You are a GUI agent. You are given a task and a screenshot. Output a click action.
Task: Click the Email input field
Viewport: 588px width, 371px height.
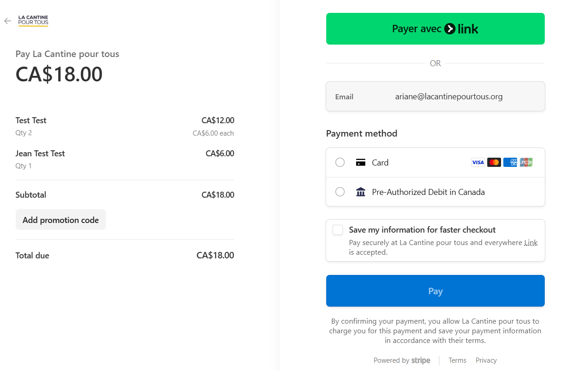(x=449, y=97)
